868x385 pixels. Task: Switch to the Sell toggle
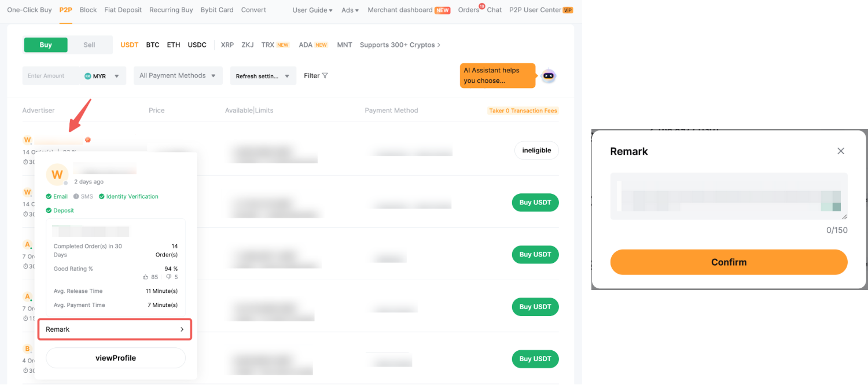click(89, 45)
